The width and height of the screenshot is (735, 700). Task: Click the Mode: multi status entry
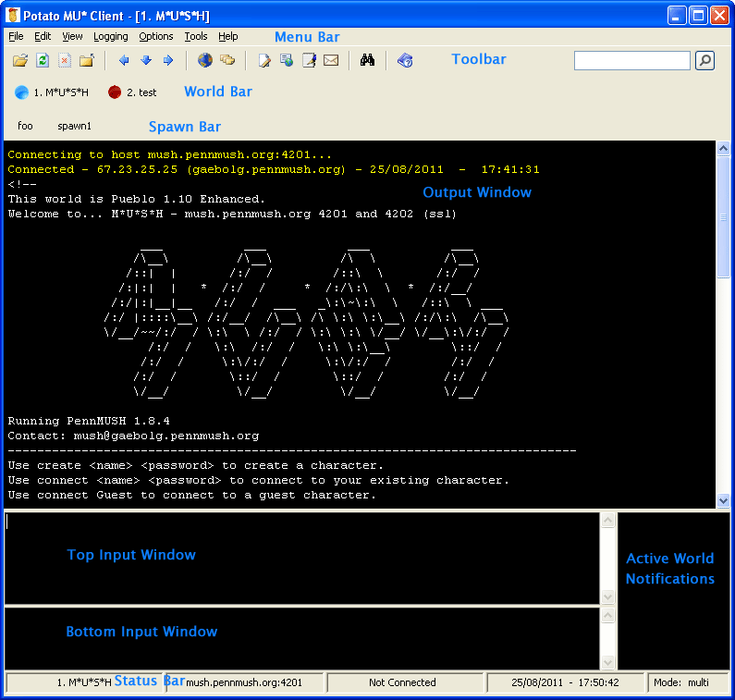point(681,682)
